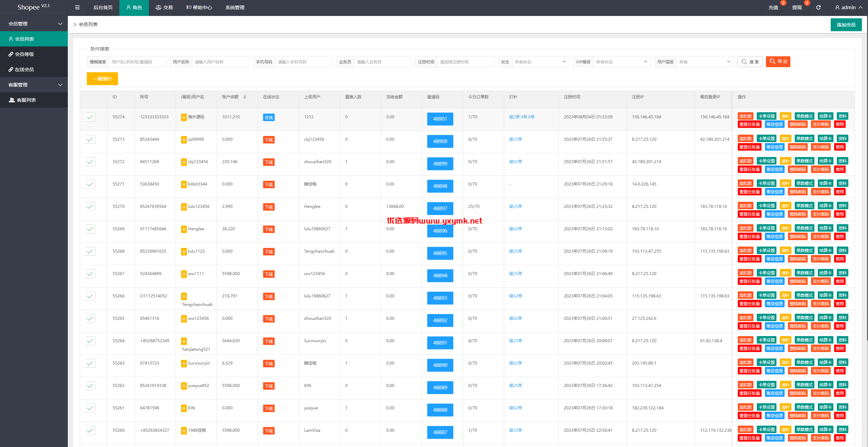The width and height of the screenshot is (868, 447).
Task: Click the 添加会员 button
Action: click(x=846, y=25)
